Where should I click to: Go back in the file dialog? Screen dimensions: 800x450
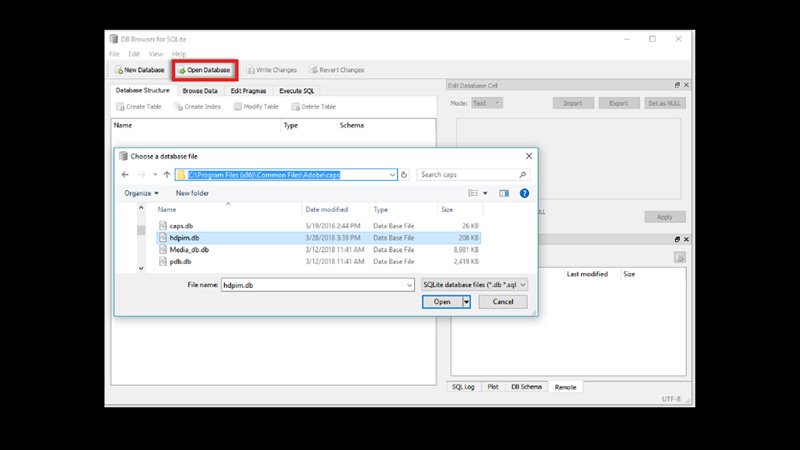(x=125, y=174)
